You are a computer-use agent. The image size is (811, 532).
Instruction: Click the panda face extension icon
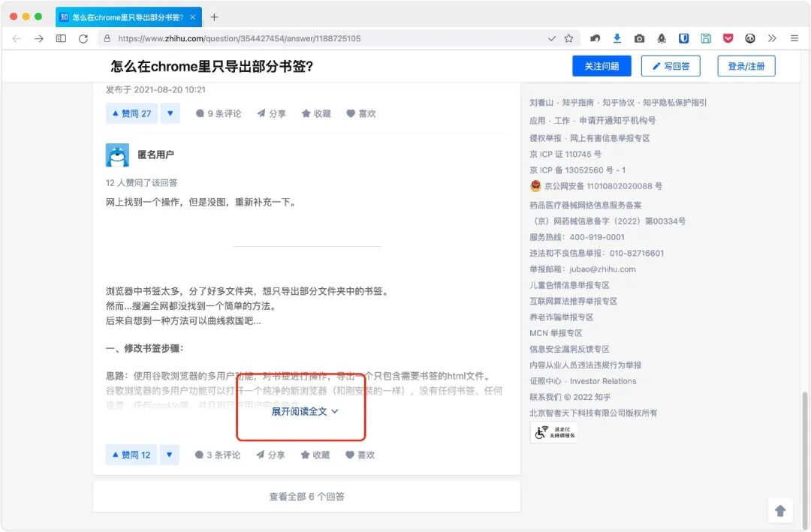point(750,38)
